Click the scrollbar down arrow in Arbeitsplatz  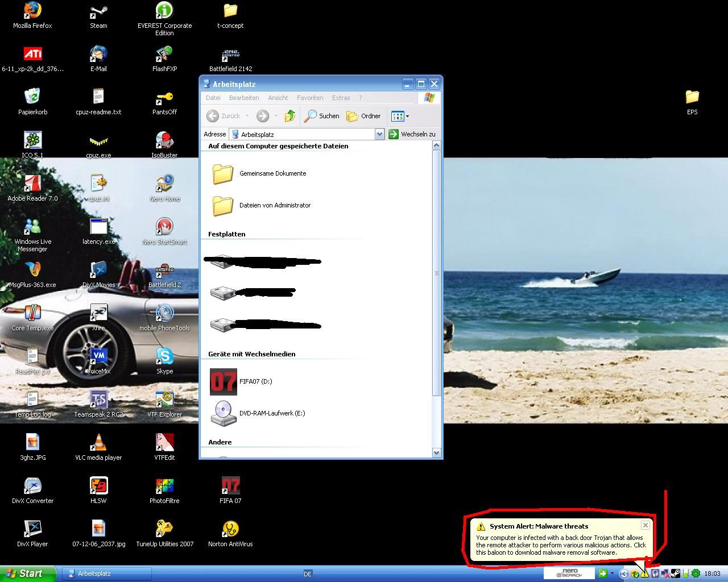coord(437,453)
